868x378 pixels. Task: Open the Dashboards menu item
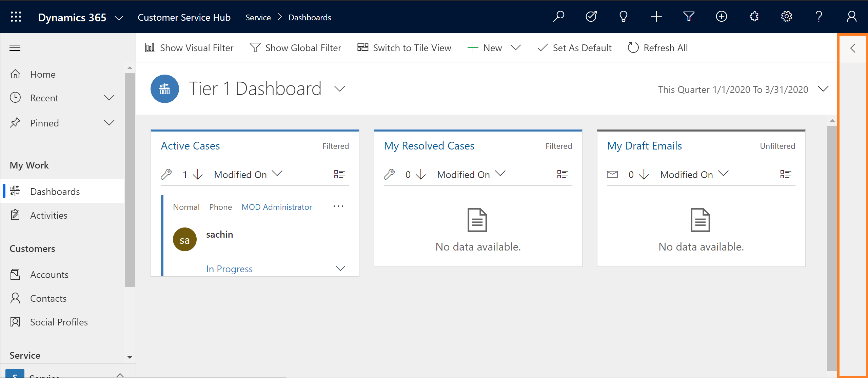click(x=55, y=191)
